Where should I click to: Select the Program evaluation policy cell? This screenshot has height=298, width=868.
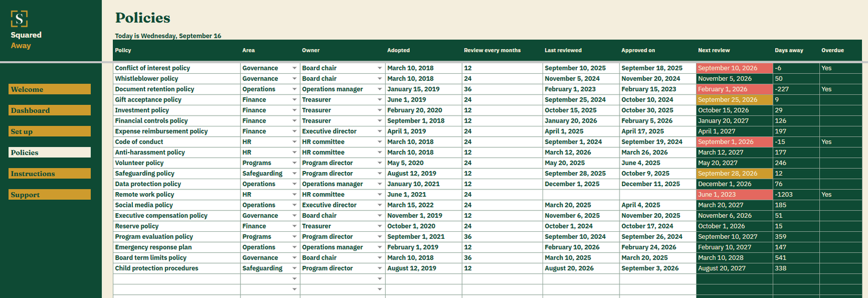(x=176, y=237)
